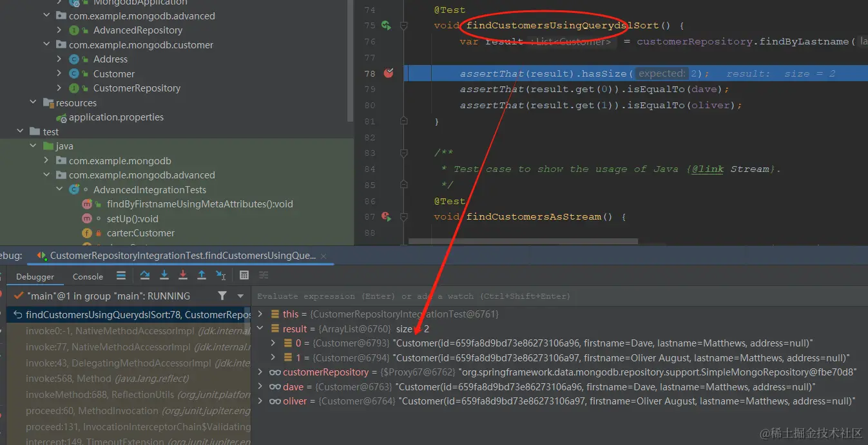Select invoke:77 NativeMethodAccessorImpl stack frame

pyautogui.click(x=129, y=347)
